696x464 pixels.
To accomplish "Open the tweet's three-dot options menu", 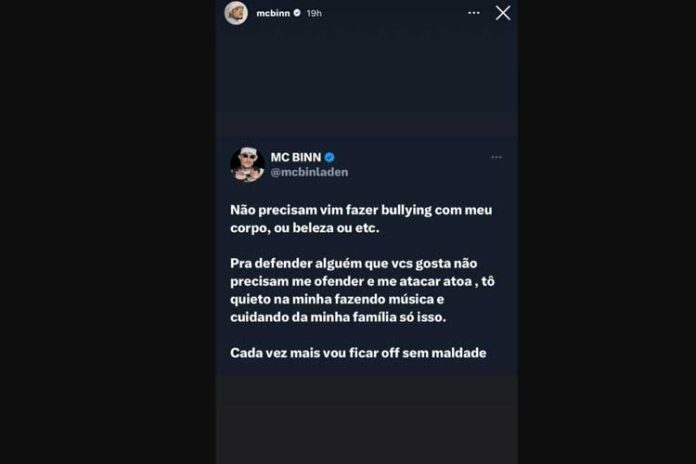I will point(496,157).
